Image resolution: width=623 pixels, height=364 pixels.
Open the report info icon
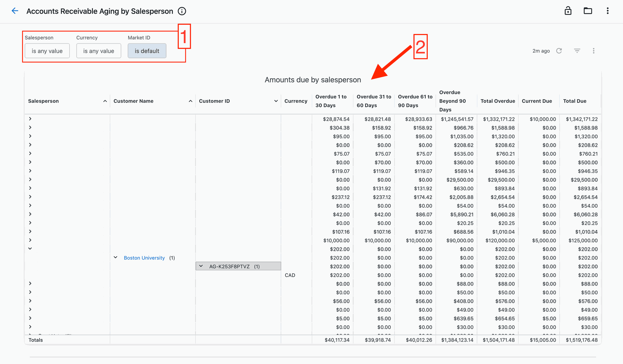(182, 11)
